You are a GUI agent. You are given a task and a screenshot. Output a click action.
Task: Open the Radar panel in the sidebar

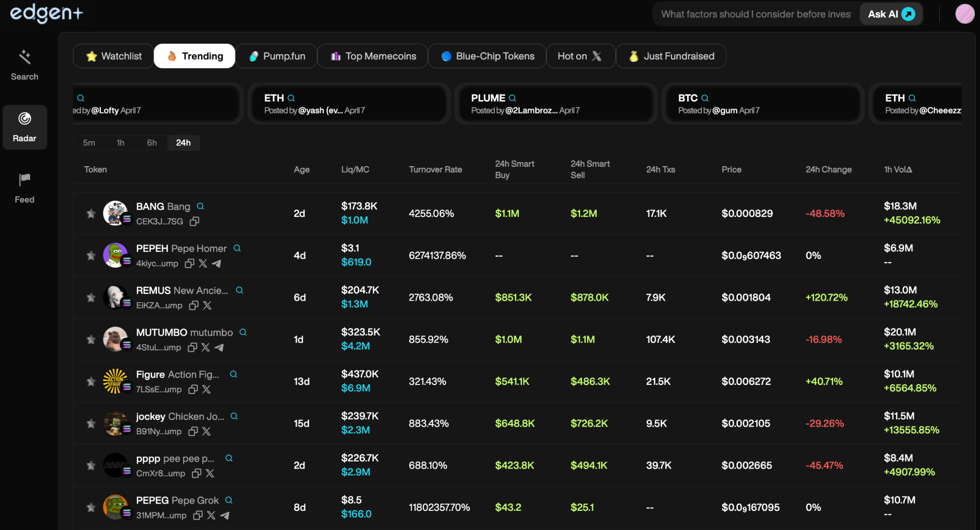tap(24, 126)
